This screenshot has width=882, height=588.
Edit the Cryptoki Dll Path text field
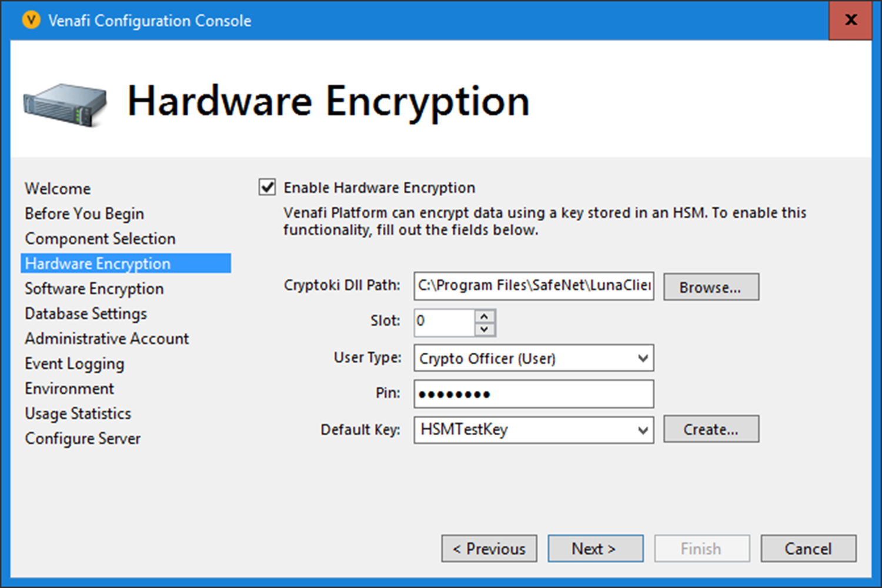click(x=533, y=286)
